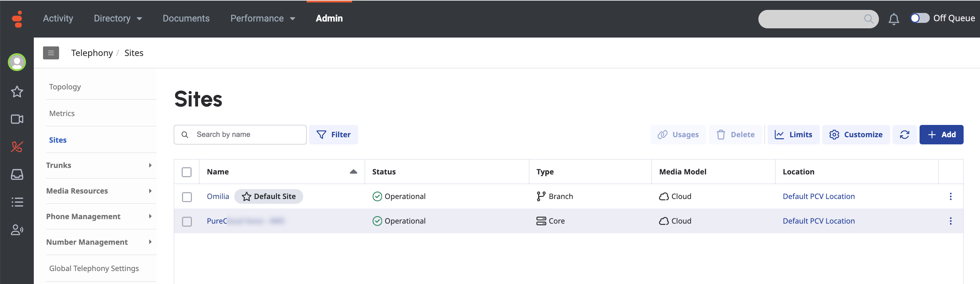Viewport: 980px width, 284px height.
Task: Open more actions menu for Omilia row
Action: coord(950,197)
